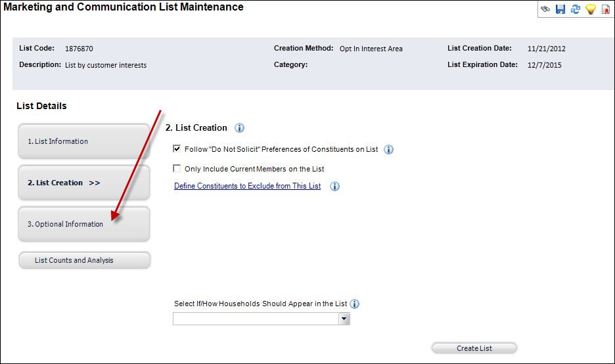
Task: Open info icon beside List Creation heading
Action: coord(239,128)
